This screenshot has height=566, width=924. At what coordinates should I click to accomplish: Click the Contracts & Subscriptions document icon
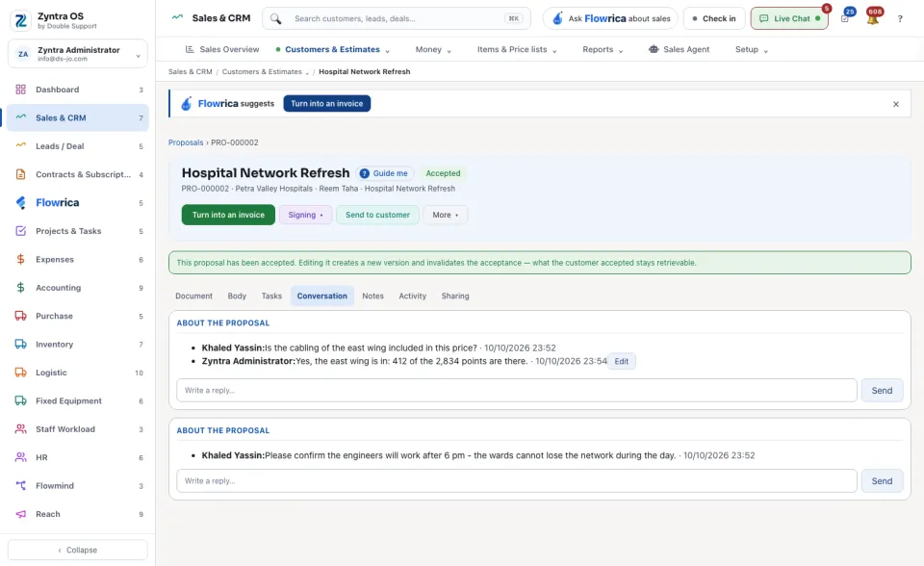pyautogui.click(x=20, y=174)
